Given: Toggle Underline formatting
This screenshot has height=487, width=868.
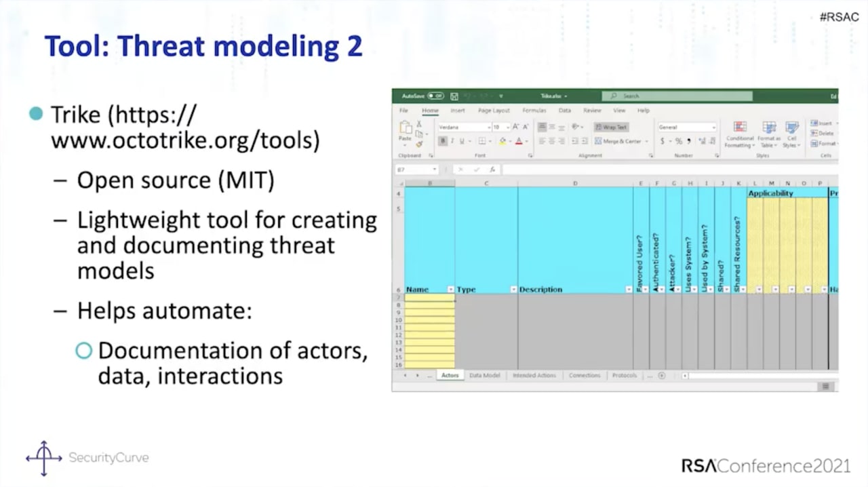Looking at the screenshot, I should pyautogui.click(x=462, y=140).
